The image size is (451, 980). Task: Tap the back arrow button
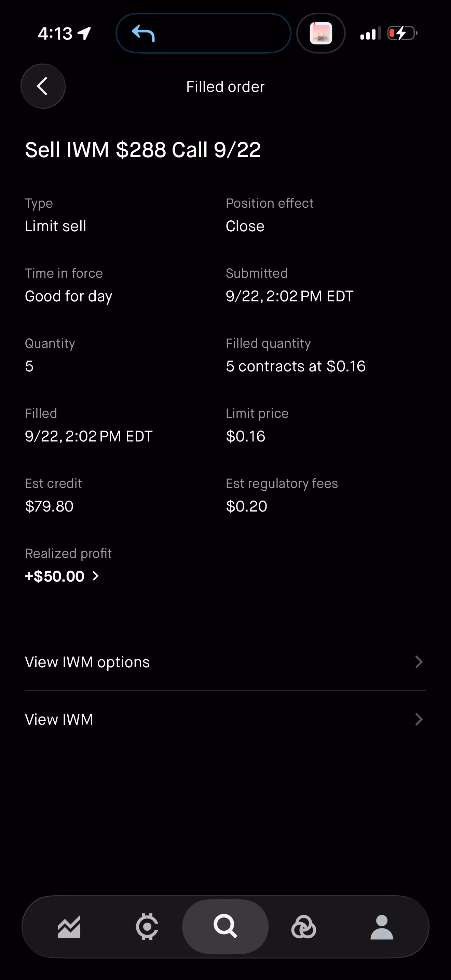[x=43, y=86]
